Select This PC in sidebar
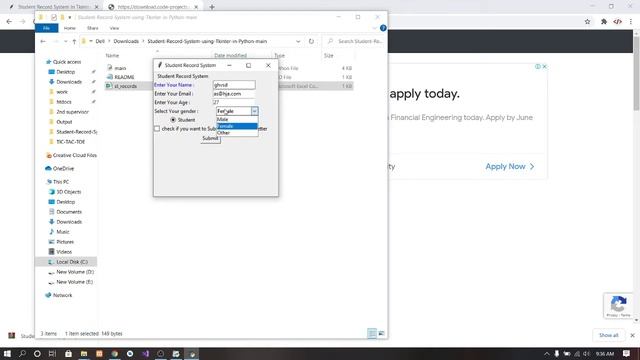Screen dimensions: 640x360 pyautogui.click(x=61, y=182)
